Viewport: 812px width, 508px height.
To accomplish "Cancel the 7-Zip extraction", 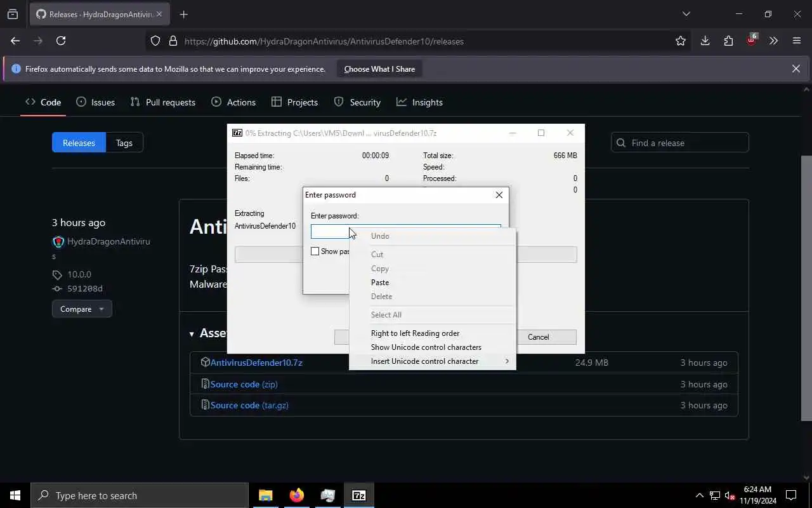I will (x=538, y=337).
